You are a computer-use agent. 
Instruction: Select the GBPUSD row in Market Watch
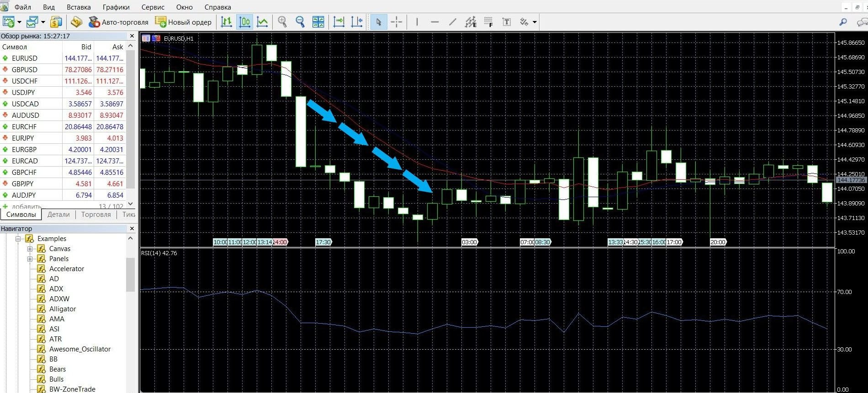click(63, 70)
